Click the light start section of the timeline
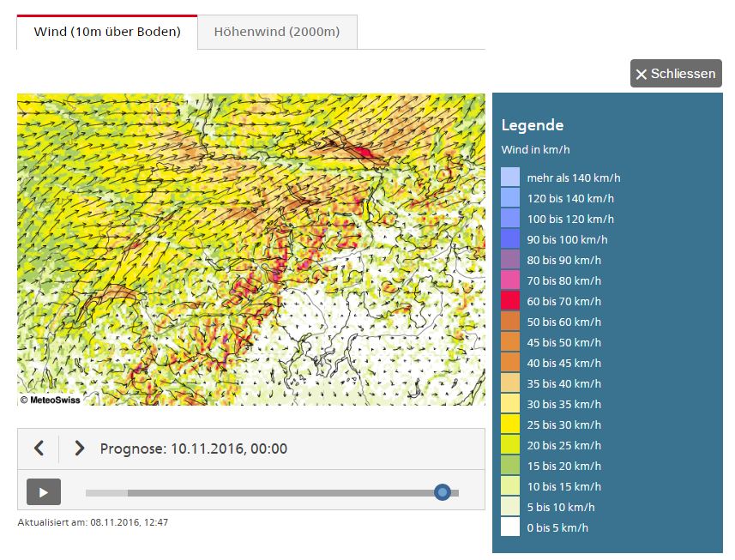Image resolution: width=735 pixels, height=560 pixels. tap(106, 493)
